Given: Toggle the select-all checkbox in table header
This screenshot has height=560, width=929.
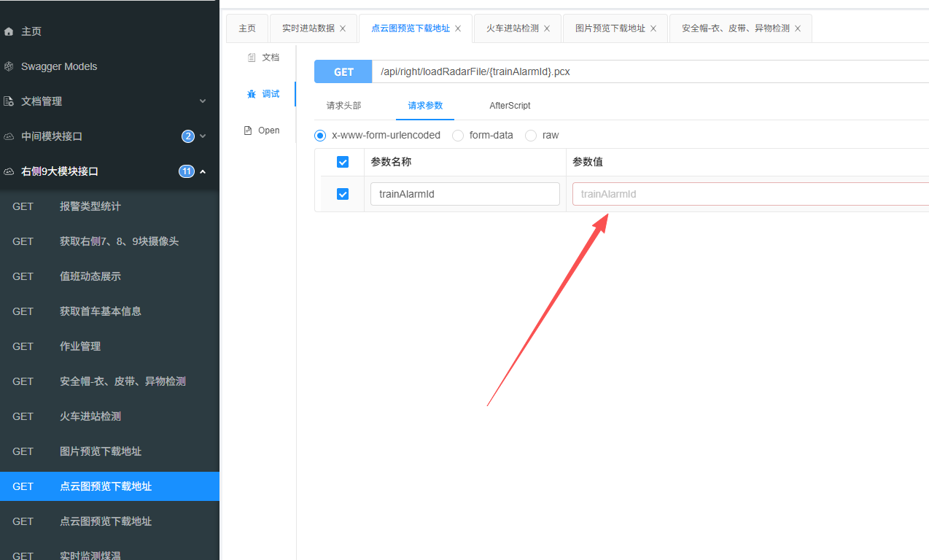Looking at the screenshot, I should click(343, 162).
